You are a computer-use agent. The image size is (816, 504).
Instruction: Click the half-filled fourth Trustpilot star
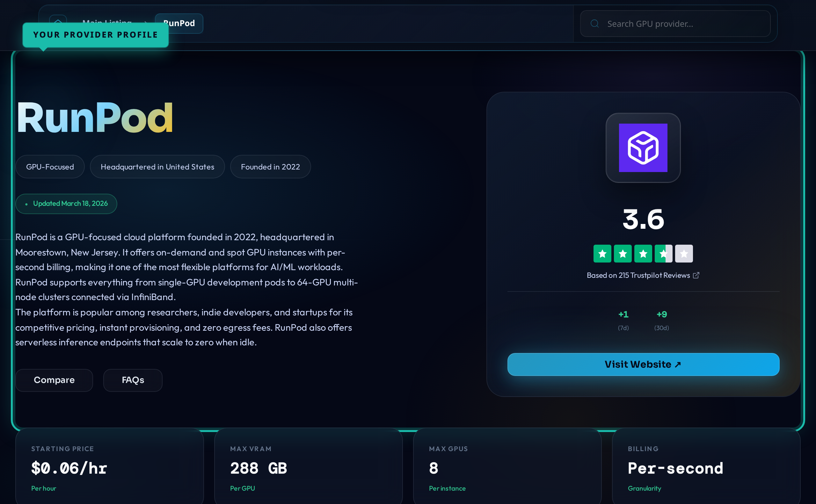click(x=663, y=254)
